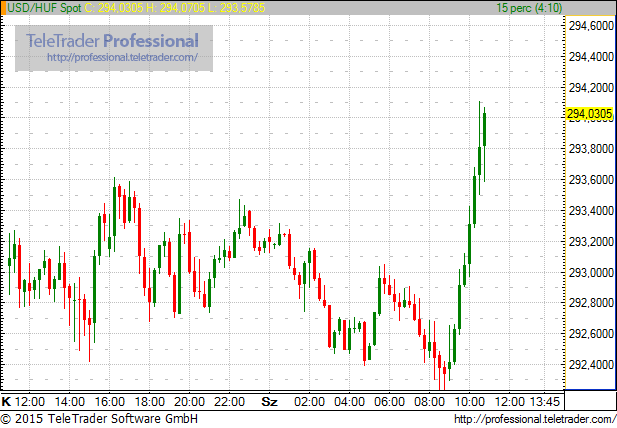Click the 16:00 time axis label

click(110, 402)
